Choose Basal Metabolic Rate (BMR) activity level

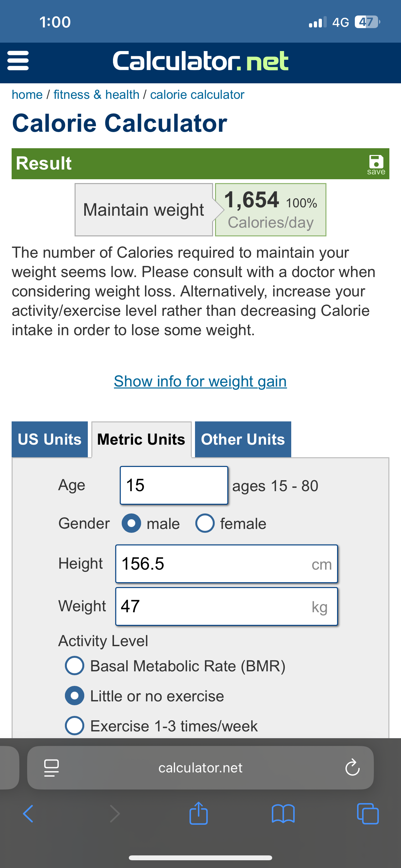click(x=75, y=666)
